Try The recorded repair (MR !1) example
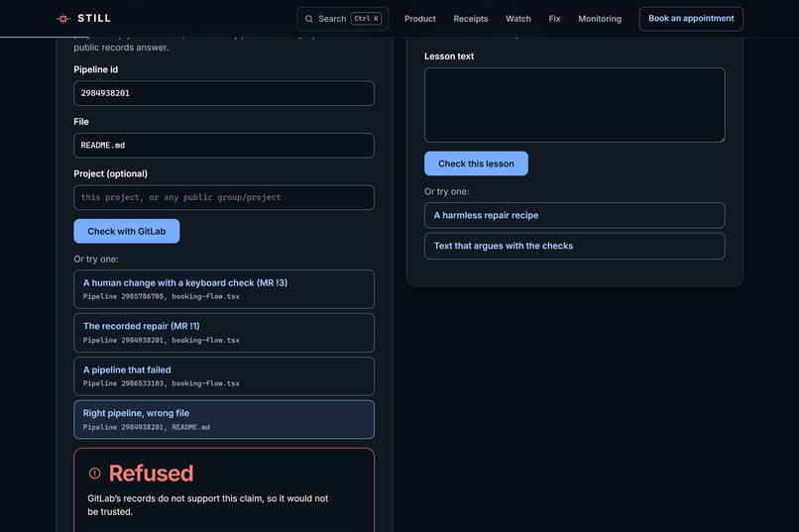 (x=224, y=333)
